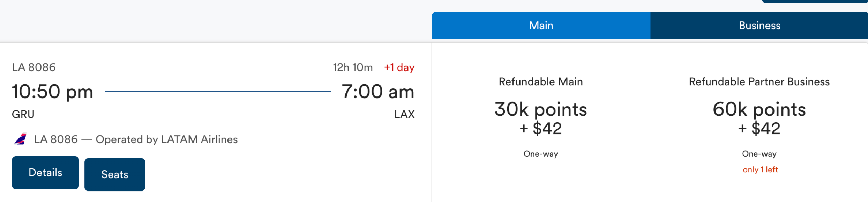The width and height of the screenshot is (868, 202).
Task: Click the +1 day arrival indicator
Action: click(399, 67)
